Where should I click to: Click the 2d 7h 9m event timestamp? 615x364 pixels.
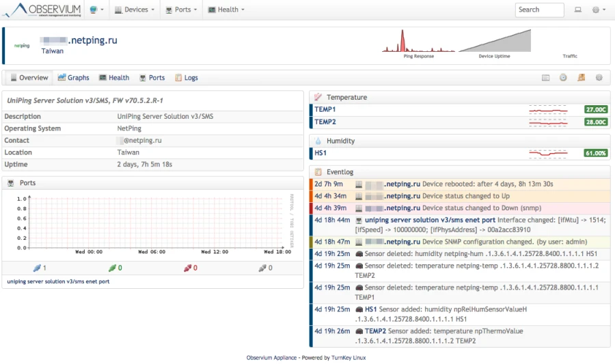click(x=329, y=184)
